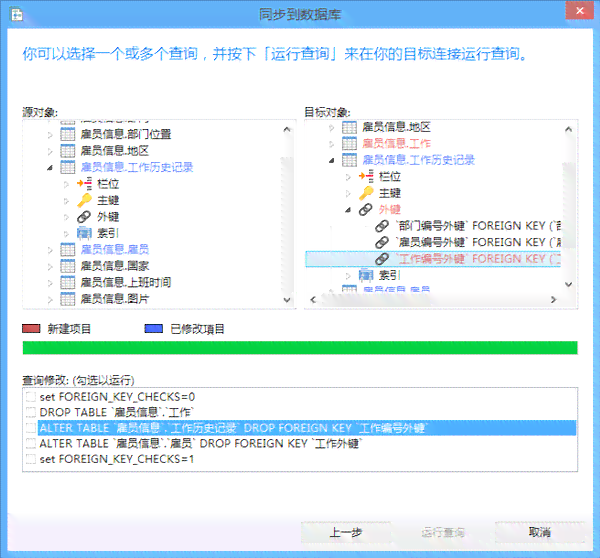Close the 同步到数据库 dialog

580,11
